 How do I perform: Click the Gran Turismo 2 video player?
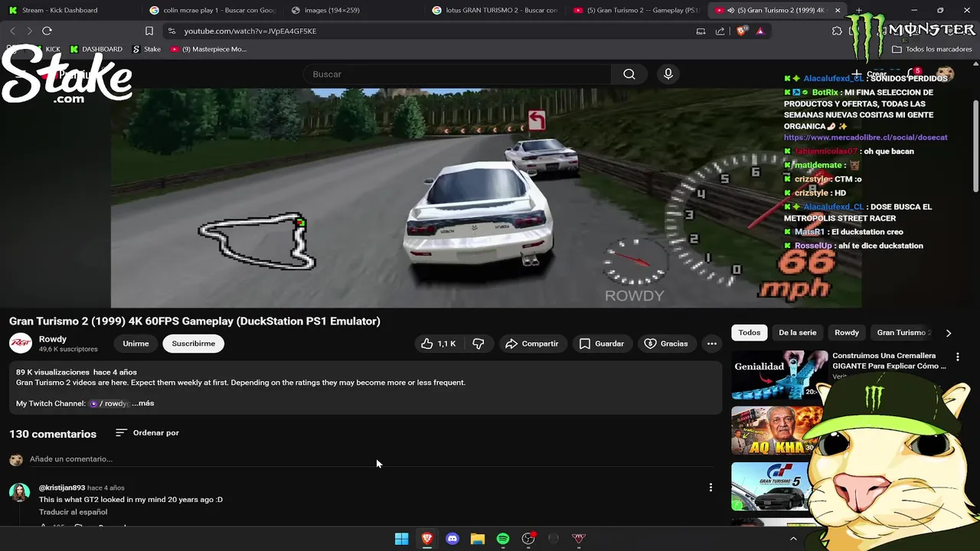(486, 198)
